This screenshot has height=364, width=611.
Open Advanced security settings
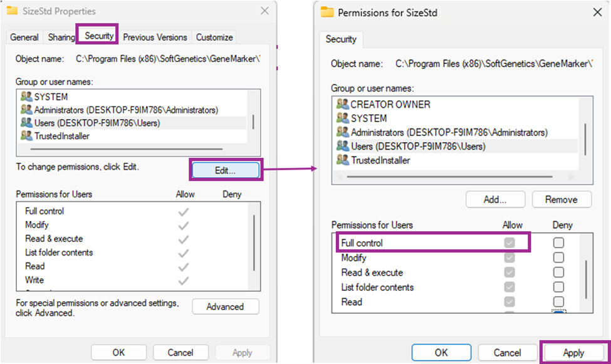tap(225, 306)
